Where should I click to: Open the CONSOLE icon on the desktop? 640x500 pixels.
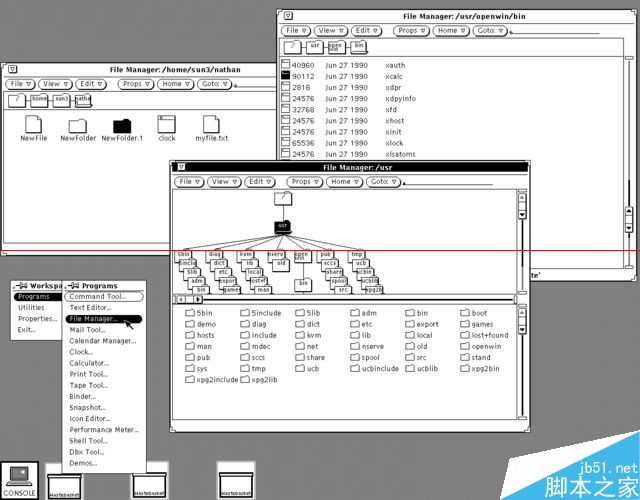click(20, 480)
